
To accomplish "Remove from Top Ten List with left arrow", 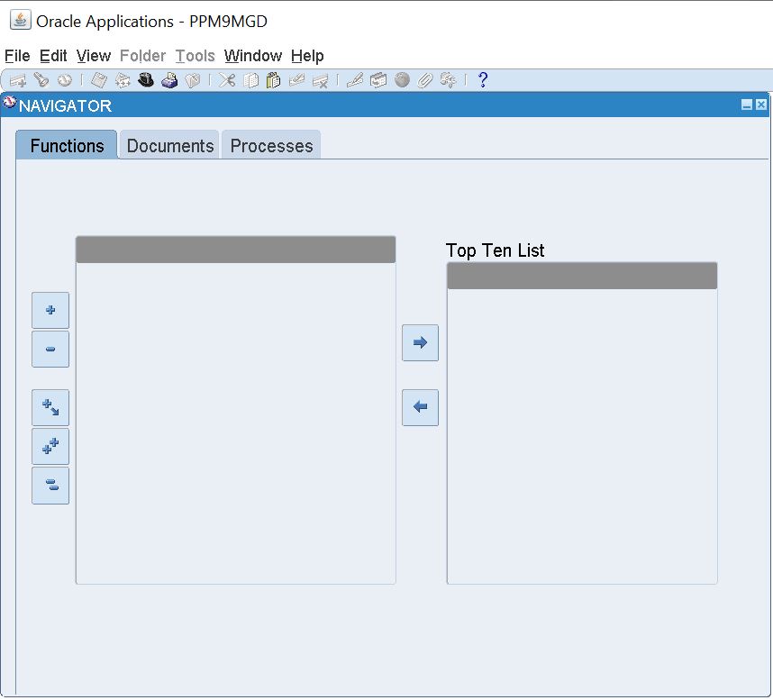I will [420, 408].
